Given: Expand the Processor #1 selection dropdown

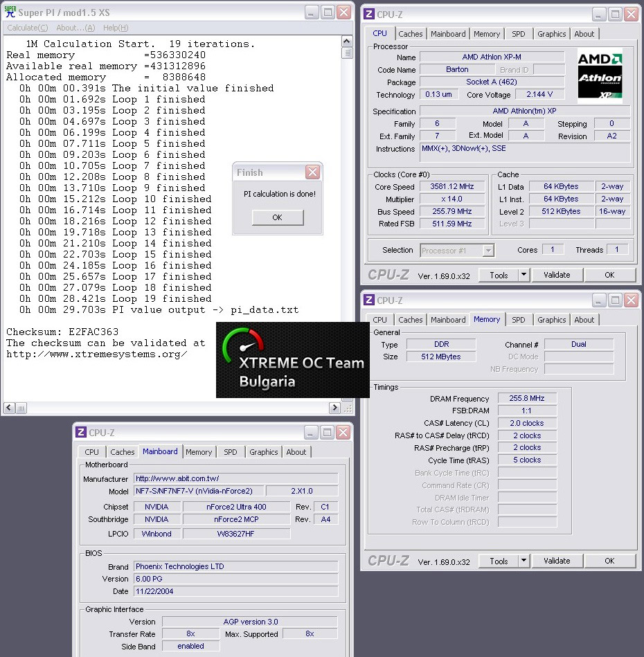Looking at the screenshot, I should (x=488, y=251).
